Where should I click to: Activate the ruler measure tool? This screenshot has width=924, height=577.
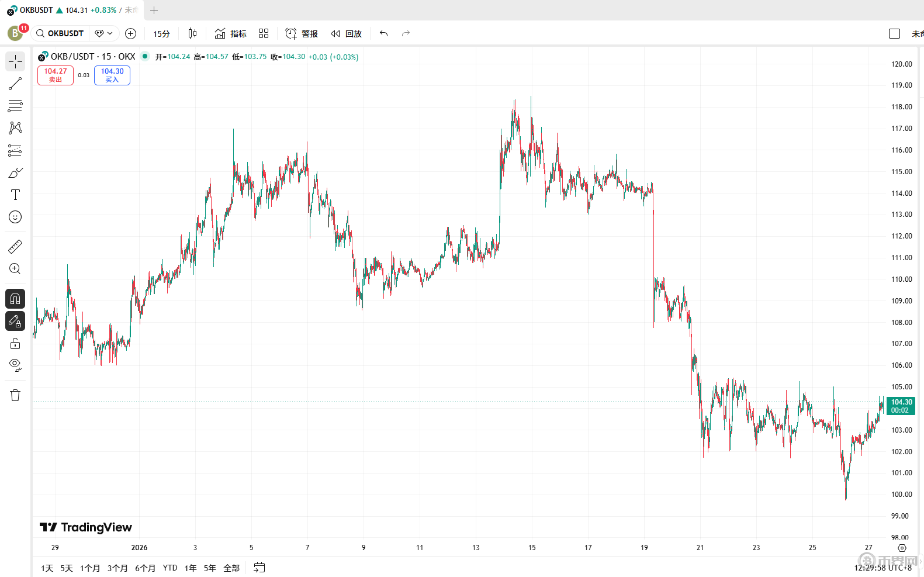tap(15, 247)
